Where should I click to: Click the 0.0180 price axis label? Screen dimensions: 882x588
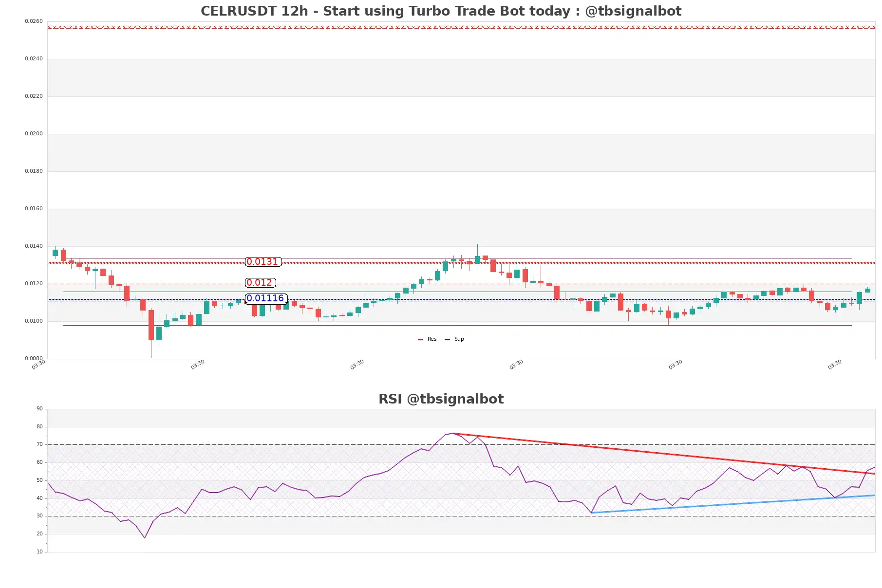(x=34, y=171)
